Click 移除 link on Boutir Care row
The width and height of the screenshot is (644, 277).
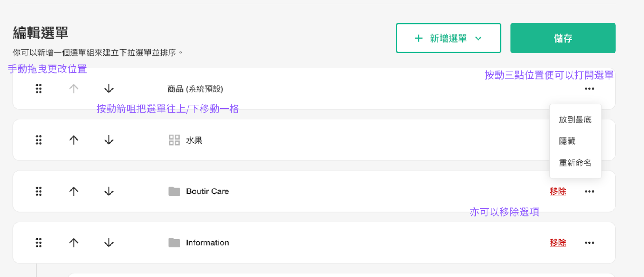[558, 191]
